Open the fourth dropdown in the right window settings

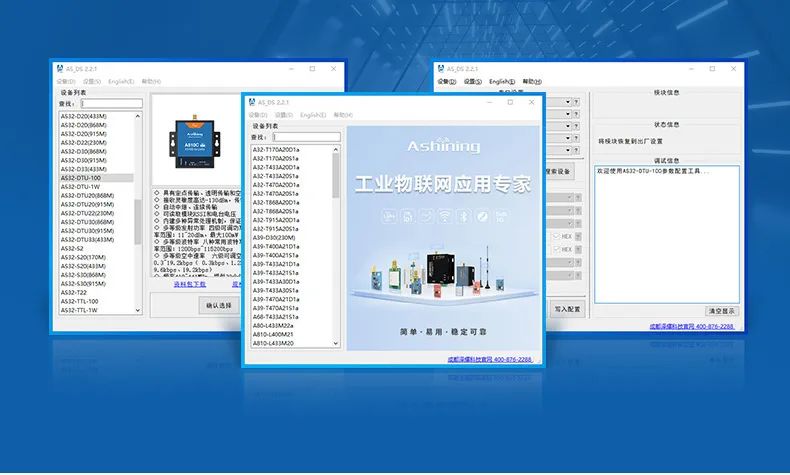567,138
